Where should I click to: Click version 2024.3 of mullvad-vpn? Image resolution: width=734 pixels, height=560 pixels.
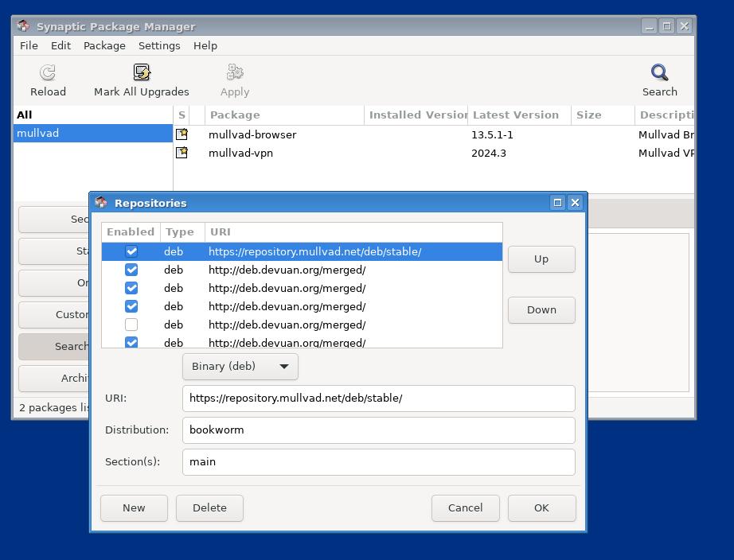489,153
